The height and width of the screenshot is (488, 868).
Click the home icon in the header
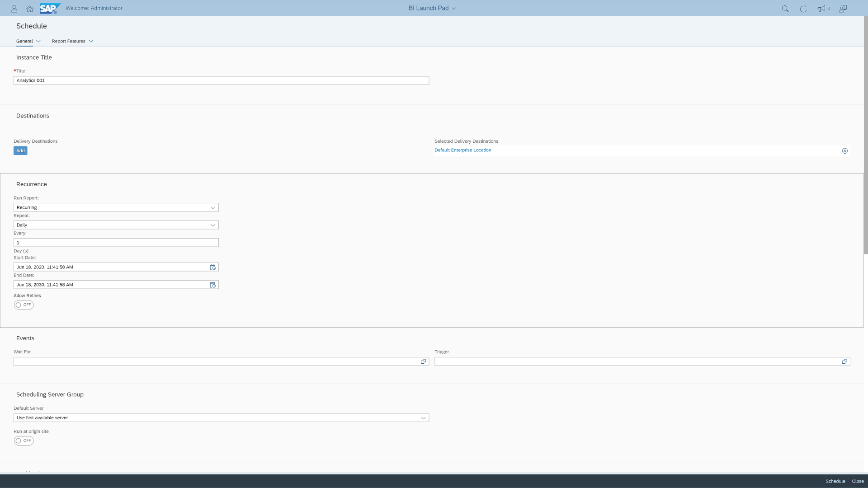click(30, 8)
